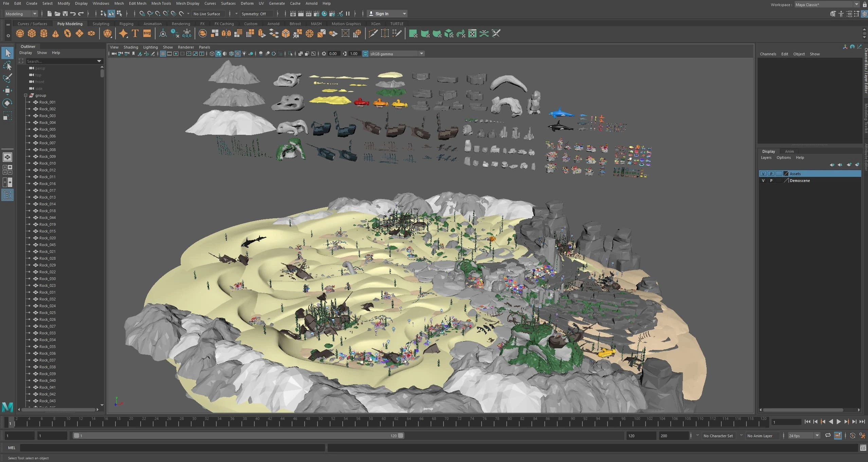Click the polygon sphere shelf icon
This screenshot has height=462, width=868.
pos(20,33)
